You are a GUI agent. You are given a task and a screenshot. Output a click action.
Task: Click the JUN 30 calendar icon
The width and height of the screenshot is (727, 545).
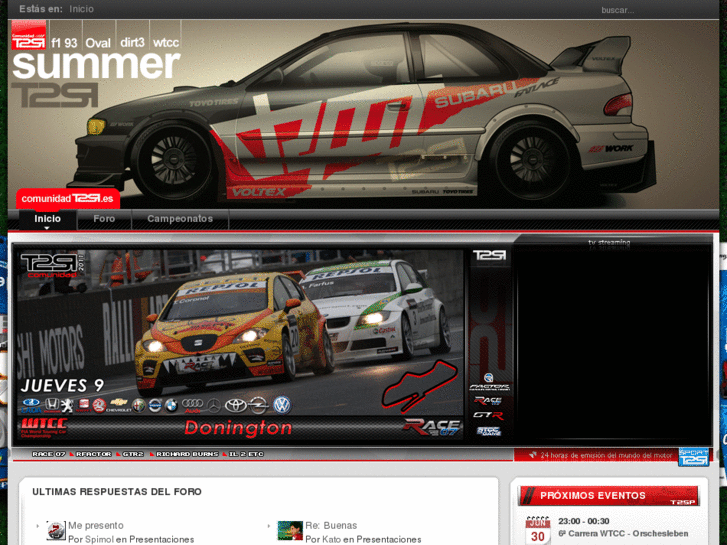[x=537, y=531]
